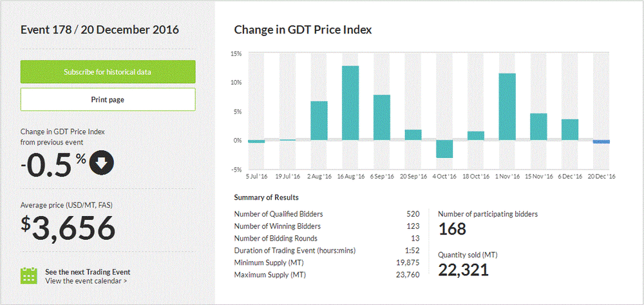
Task: Click the blue 20 Dec '16 bar
Action: [x=601, y=142]
